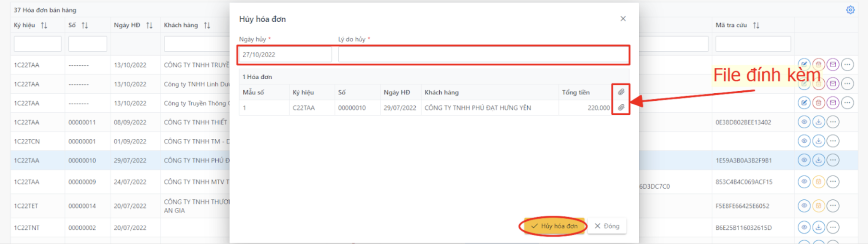Click the orange action icon for invoice 00000014

pyautogui.click(x=818, y=206)
